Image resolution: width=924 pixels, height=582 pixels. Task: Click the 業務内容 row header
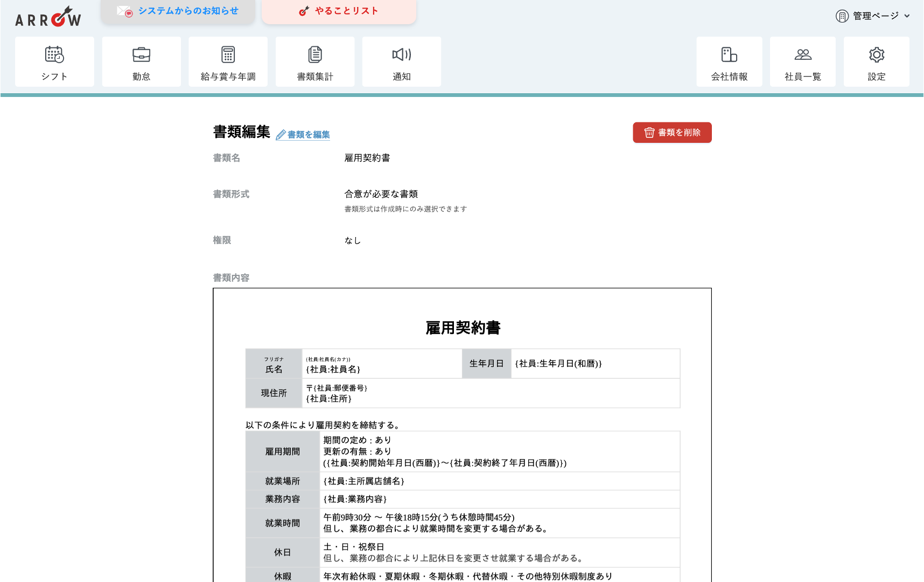pos(283,499)
